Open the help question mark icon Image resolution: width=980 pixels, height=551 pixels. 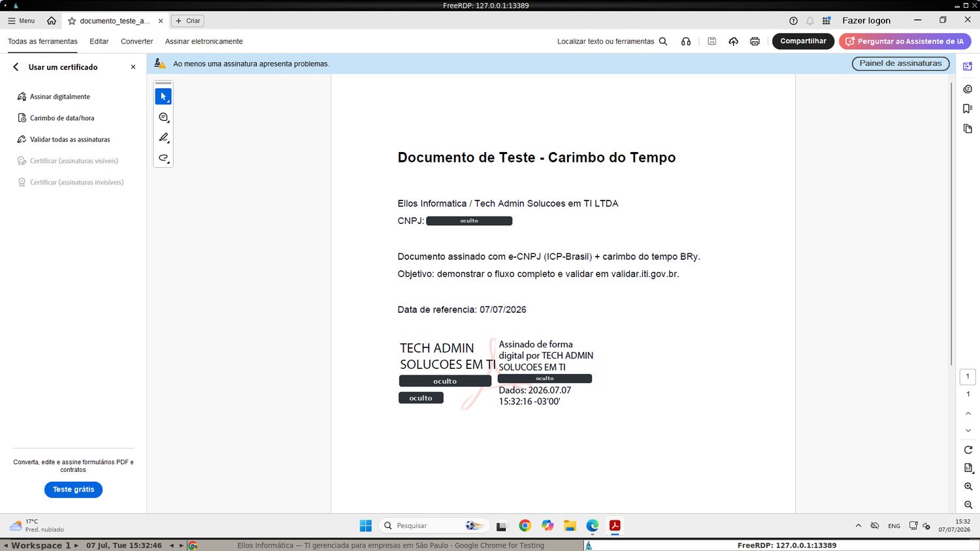point(793,21)
